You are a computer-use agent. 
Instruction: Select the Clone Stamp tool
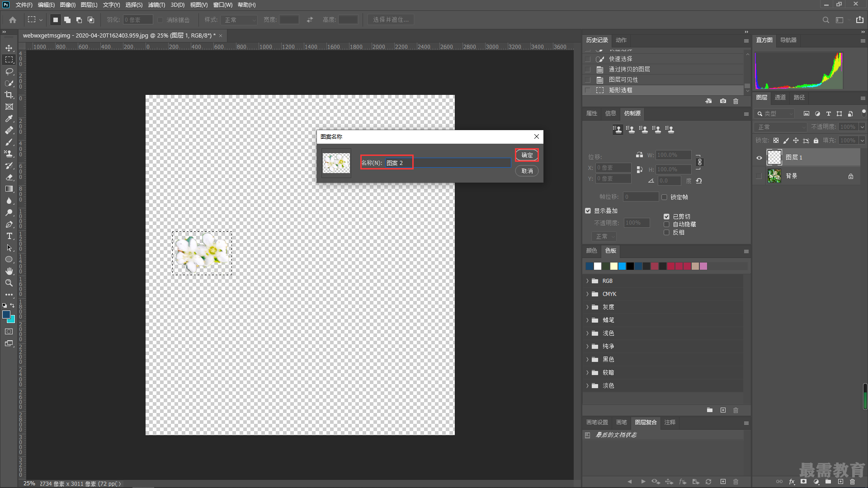[x=9, y=154]
